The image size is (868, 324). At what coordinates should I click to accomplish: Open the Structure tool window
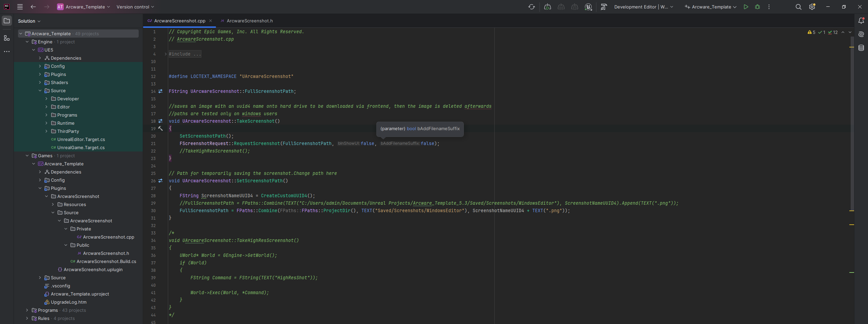[x=7, y=38]
